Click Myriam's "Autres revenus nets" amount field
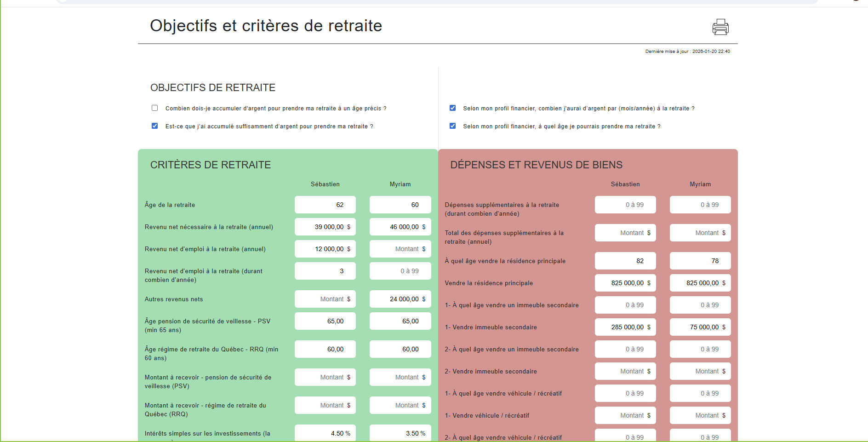The width and height of the screenshot is (868, 442). tap(400, 299)
